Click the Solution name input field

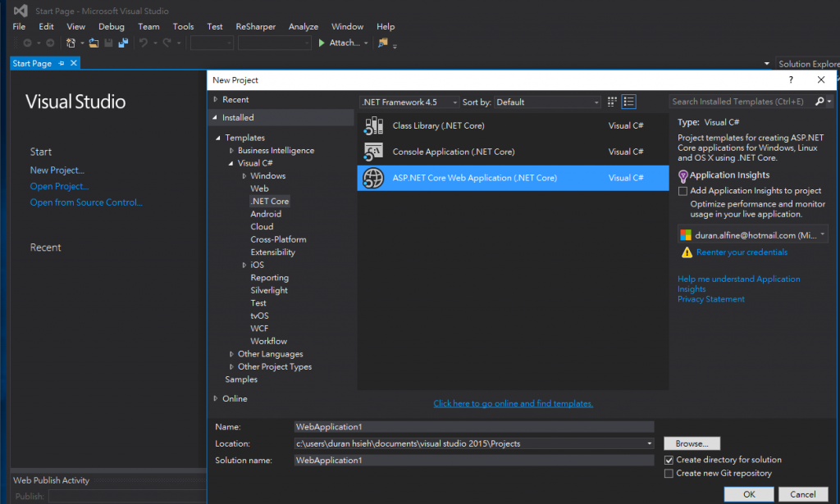point(473,460)
